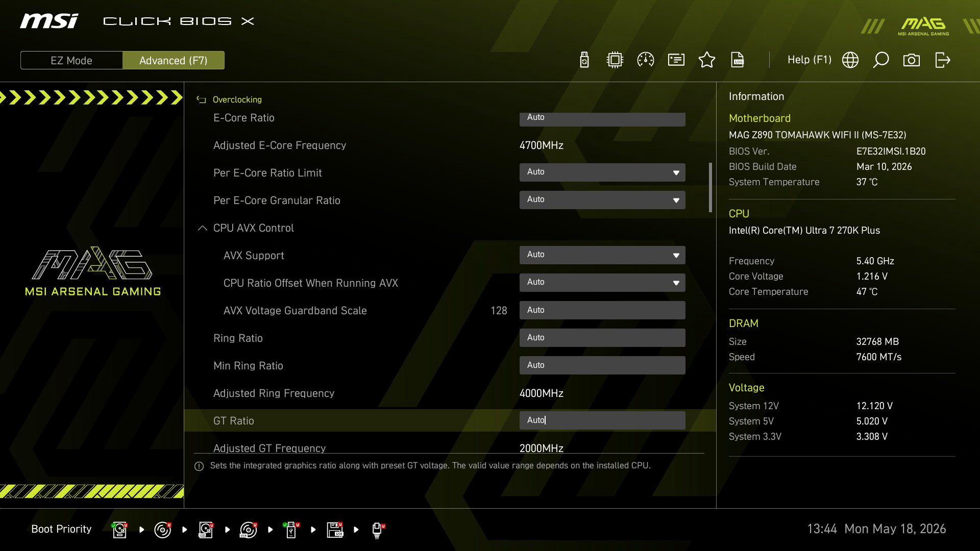Open CPU Ratio Offset When Running AVX dropdown
Image resolution: width=980 pixels, height=551 pixels.
tap(602, 283)
